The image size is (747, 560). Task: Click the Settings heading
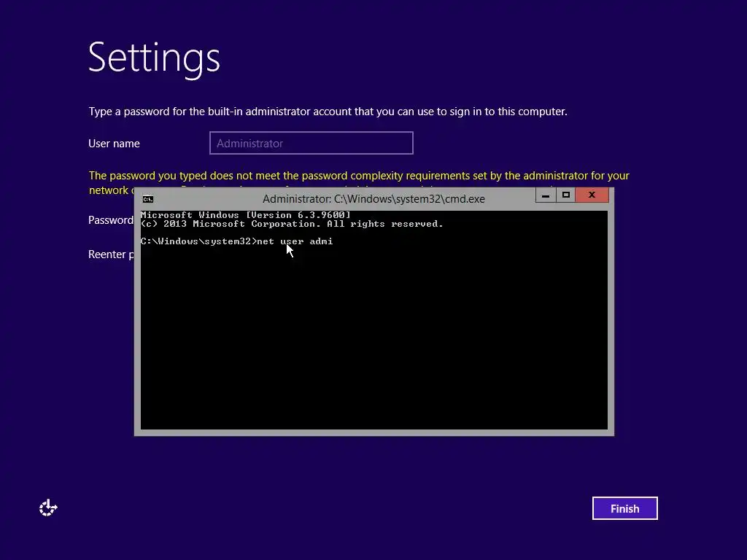(154, 58)
